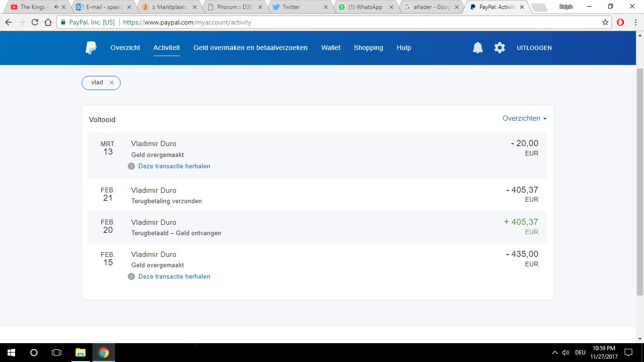Close the WhatsApp tab
Screen dimensions: 644x362
point(391,7)
